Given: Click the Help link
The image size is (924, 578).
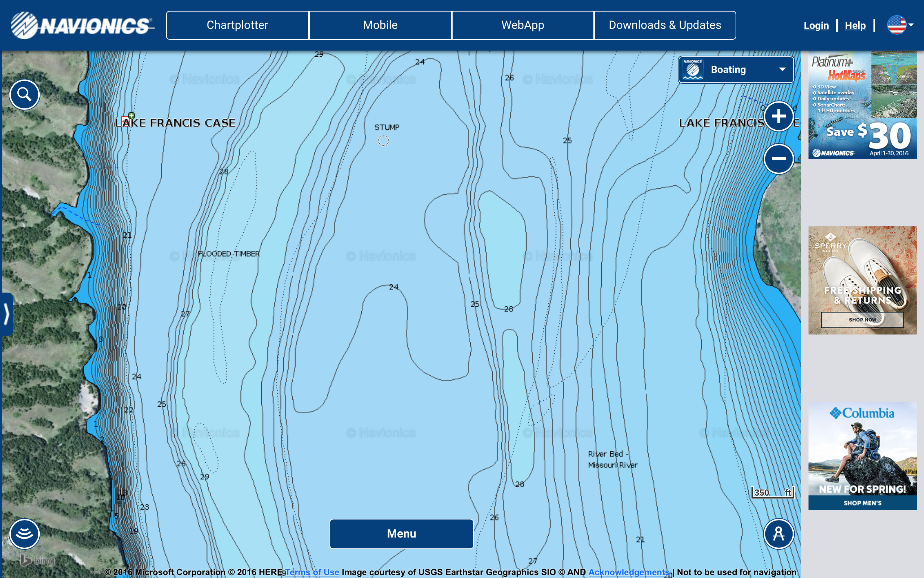Looking at the screenshot, I should click(855, 26).
